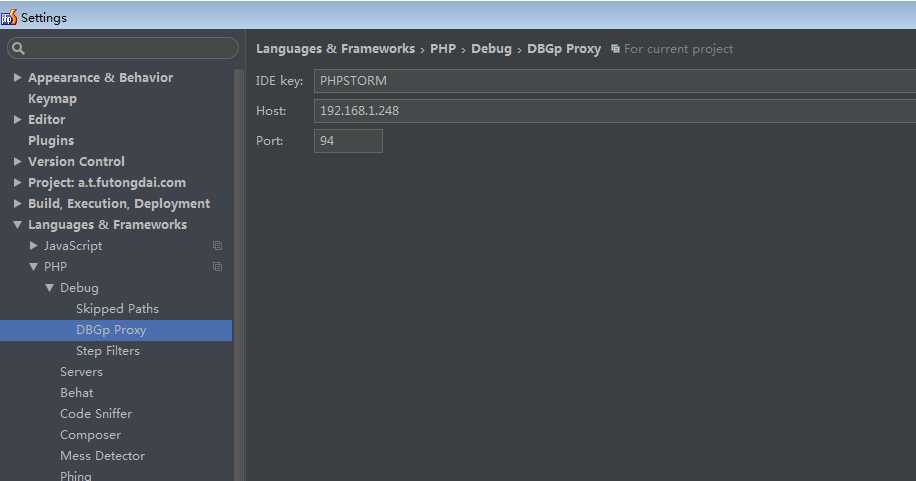Viewport: 916px width, 481px height.
Task: Click the Port field showing 94
Action: click(348, 141)
